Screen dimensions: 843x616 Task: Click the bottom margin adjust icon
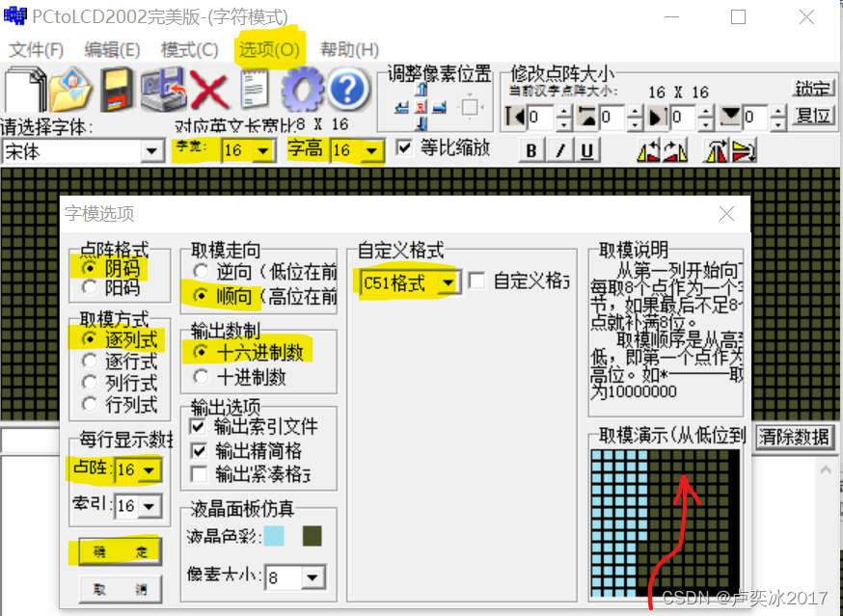pyautogui.click(x=731, y=117)
